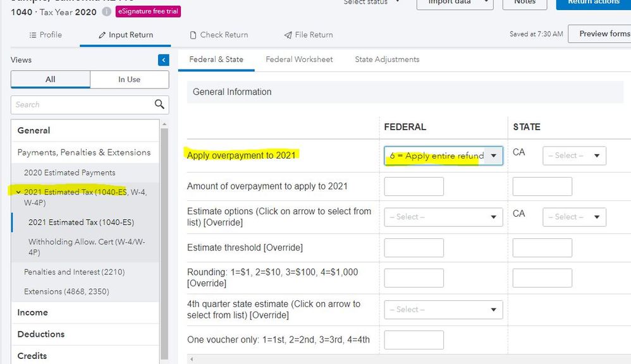Select the All views toggle

pos(51,80)
